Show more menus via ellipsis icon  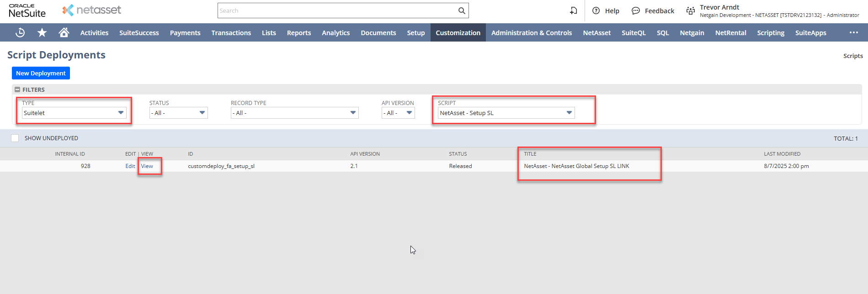point(854,32)
